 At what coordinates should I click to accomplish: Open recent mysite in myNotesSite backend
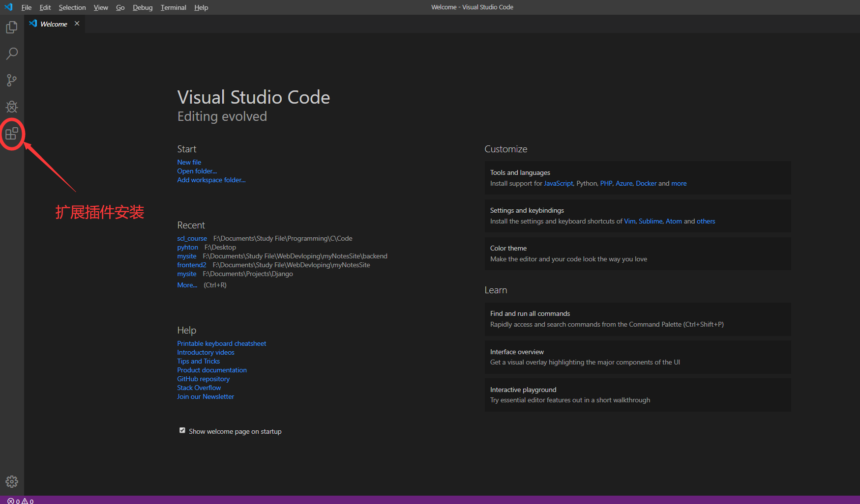[x=187, y=256]
